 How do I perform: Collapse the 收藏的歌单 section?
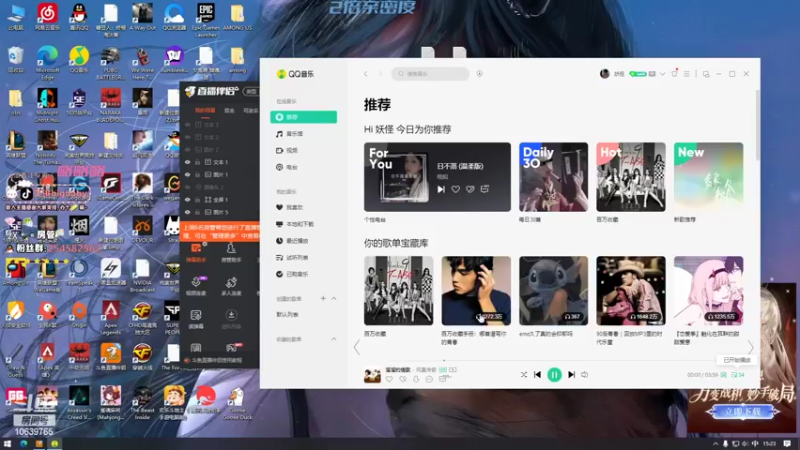click(334, 339)
